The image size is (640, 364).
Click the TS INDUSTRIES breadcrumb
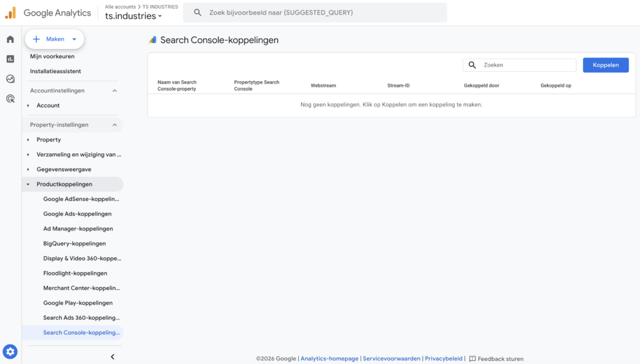160,6
